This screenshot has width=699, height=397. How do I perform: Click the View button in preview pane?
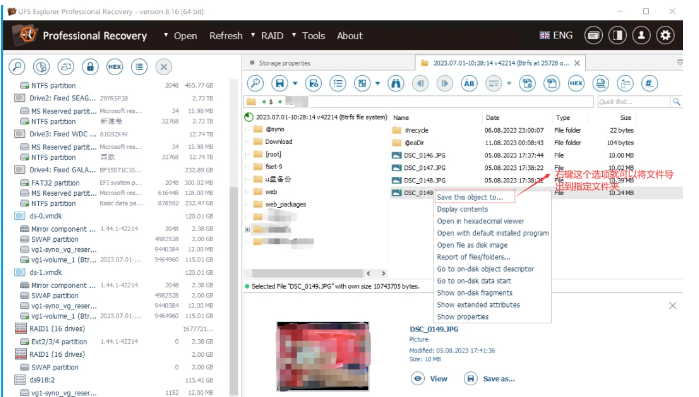[429, 379]
